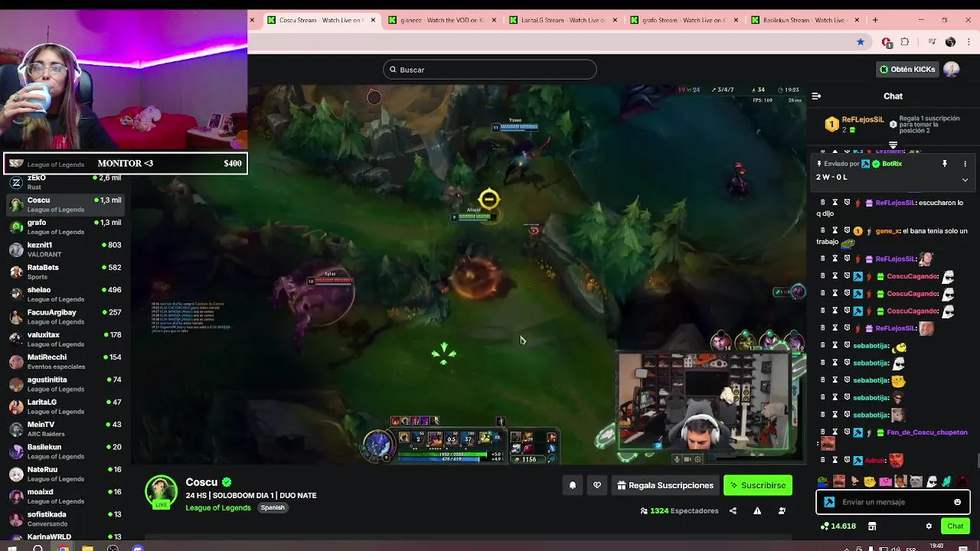View the 14.618 channel points balance
The image size is (980, 551).
tap(838, 527)
